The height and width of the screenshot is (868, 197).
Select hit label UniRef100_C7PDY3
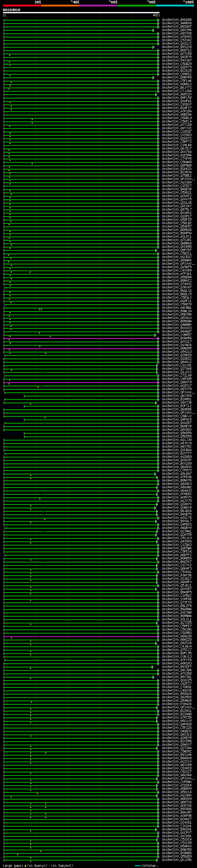177,470
